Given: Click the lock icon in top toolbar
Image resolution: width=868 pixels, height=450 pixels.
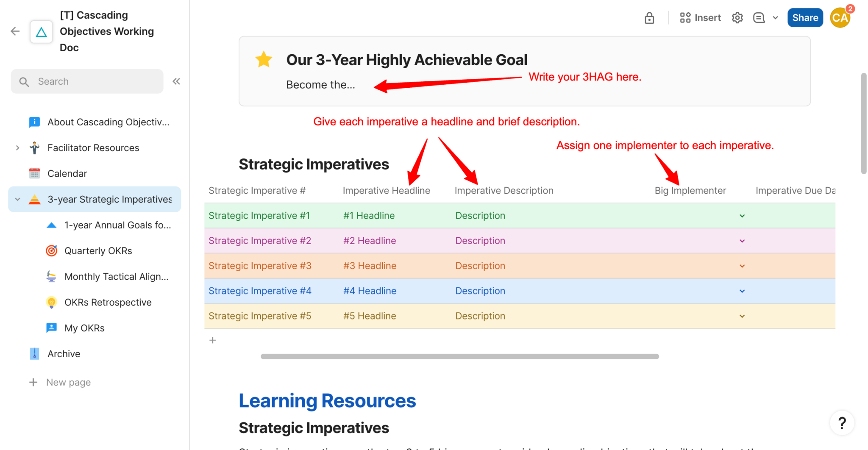Looking at the screenshot, I should [x=649, y=18].
